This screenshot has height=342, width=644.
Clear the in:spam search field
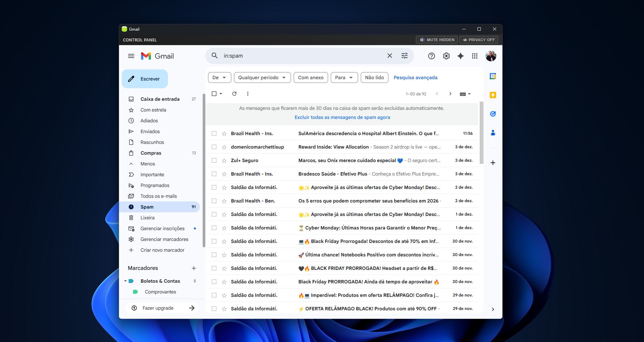389,56
